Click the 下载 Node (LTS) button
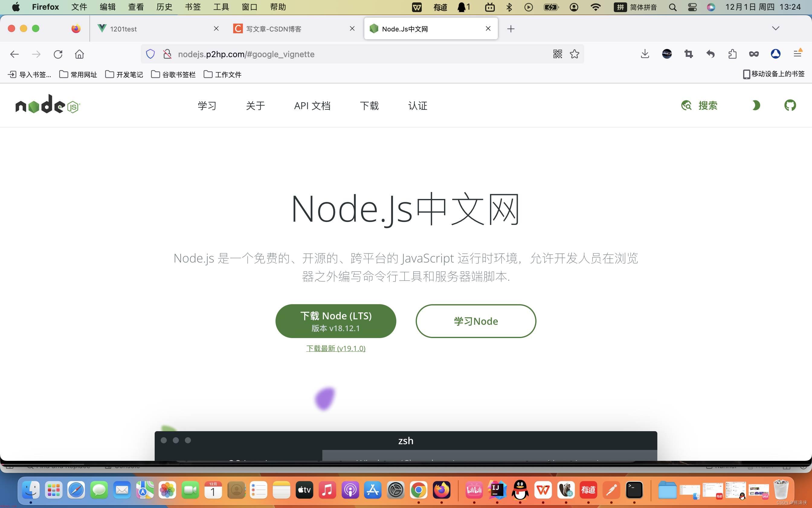This screenshot has height=508, width=812. tap(336, 321)
